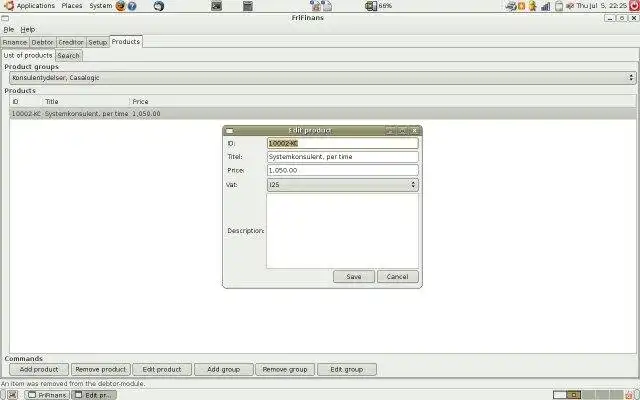Click into the Titel input field

342,157
